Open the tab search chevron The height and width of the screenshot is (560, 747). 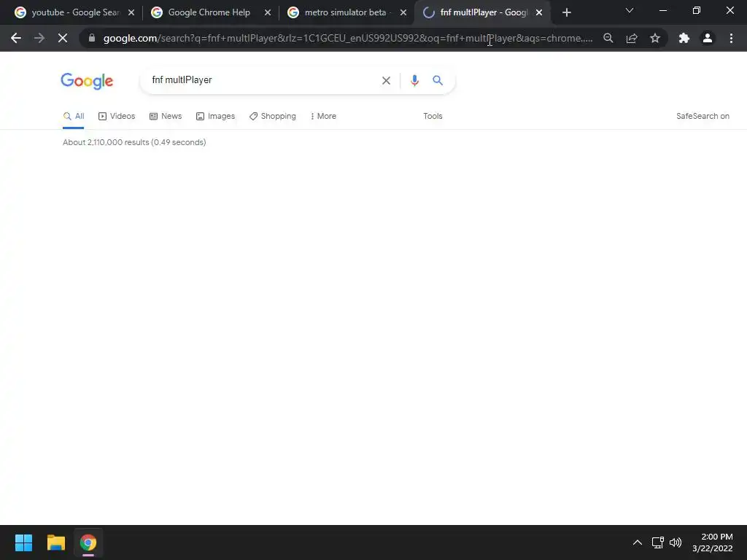click(x=630, y=10)
